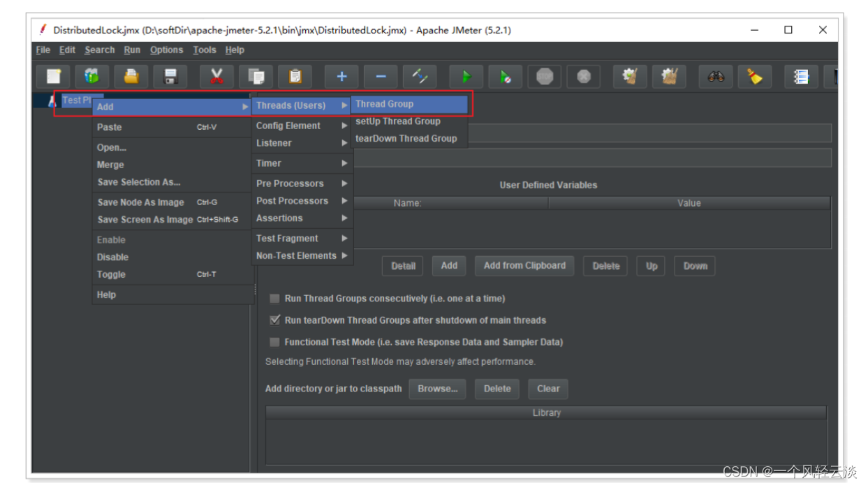Click the Collapse All minus icon
This screenshot has width=868, height=485.
(x=381, y=76)
